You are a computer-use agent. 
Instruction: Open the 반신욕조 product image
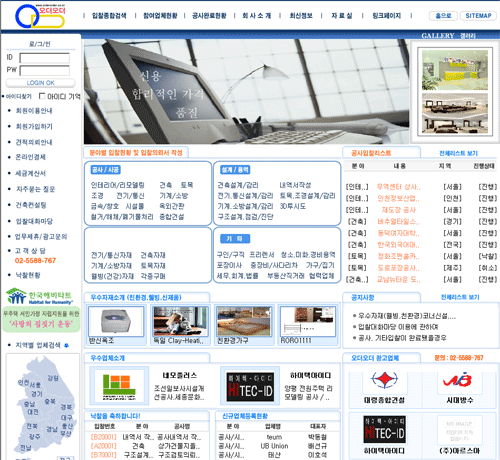pyautogui.click(x=116, y=321)
